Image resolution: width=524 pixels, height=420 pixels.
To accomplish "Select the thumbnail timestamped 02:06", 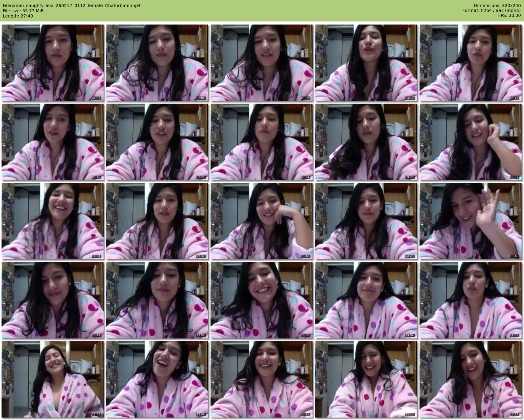I will point(157,63).
